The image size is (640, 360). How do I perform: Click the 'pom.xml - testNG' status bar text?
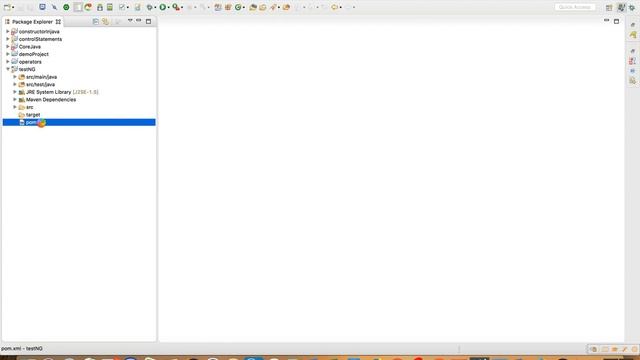(x=22, y=349)
